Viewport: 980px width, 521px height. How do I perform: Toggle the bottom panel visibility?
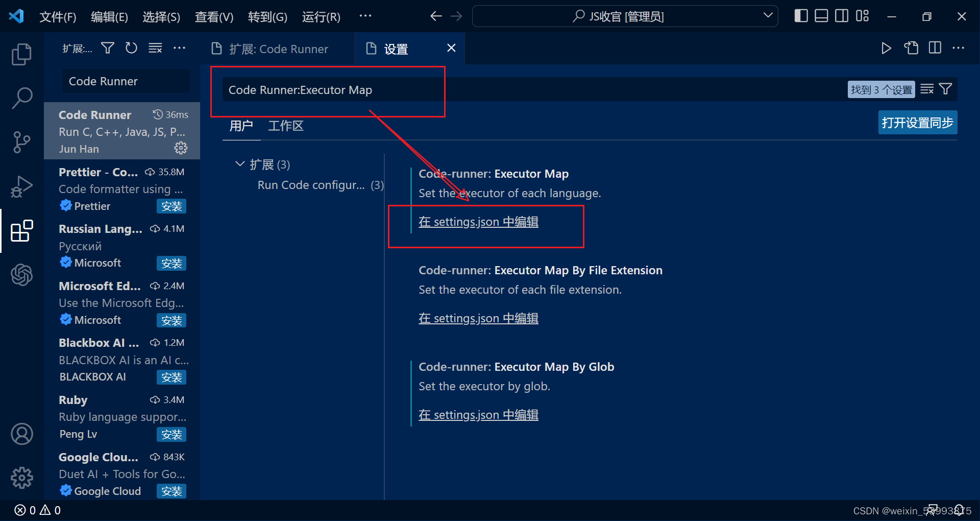point(821,16)
